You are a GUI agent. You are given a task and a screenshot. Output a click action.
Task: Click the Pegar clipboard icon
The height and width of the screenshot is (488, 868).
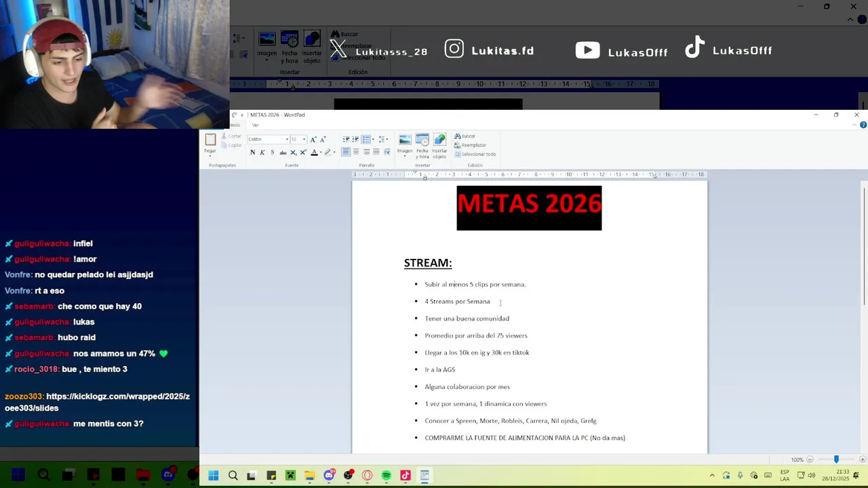tap(210, 139)
